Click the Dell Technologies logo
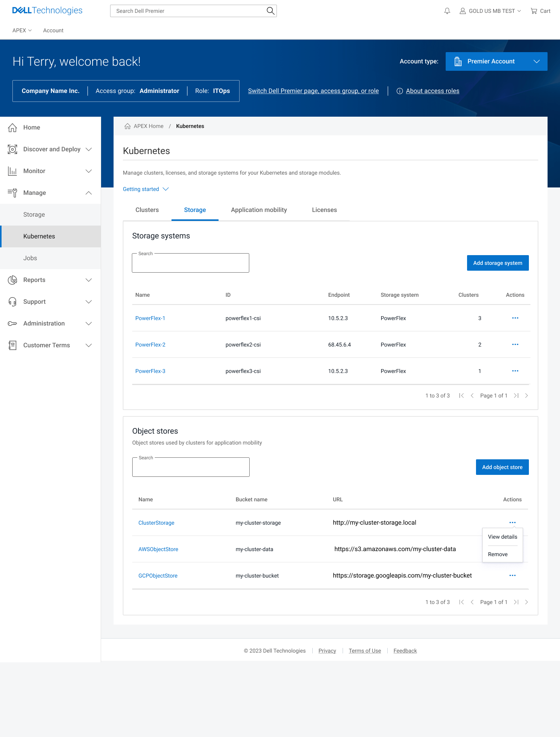The width and height of the screenshot is (560, 737). tap(47, 11)
